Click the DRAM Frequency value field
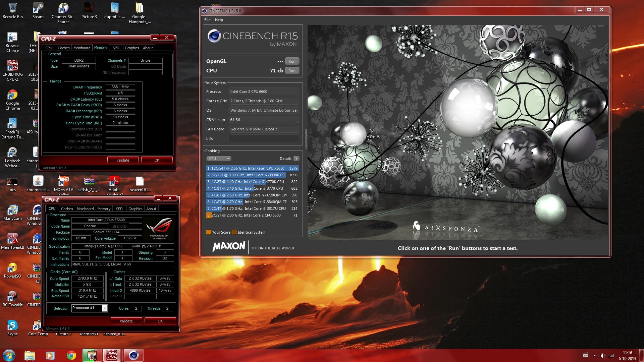The image size is (644, 362). point(120,87)
